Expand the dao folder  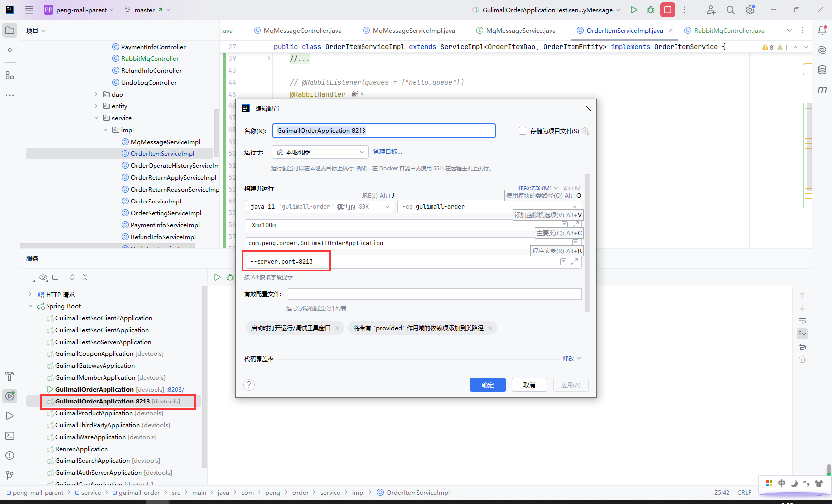coord(96,94)
